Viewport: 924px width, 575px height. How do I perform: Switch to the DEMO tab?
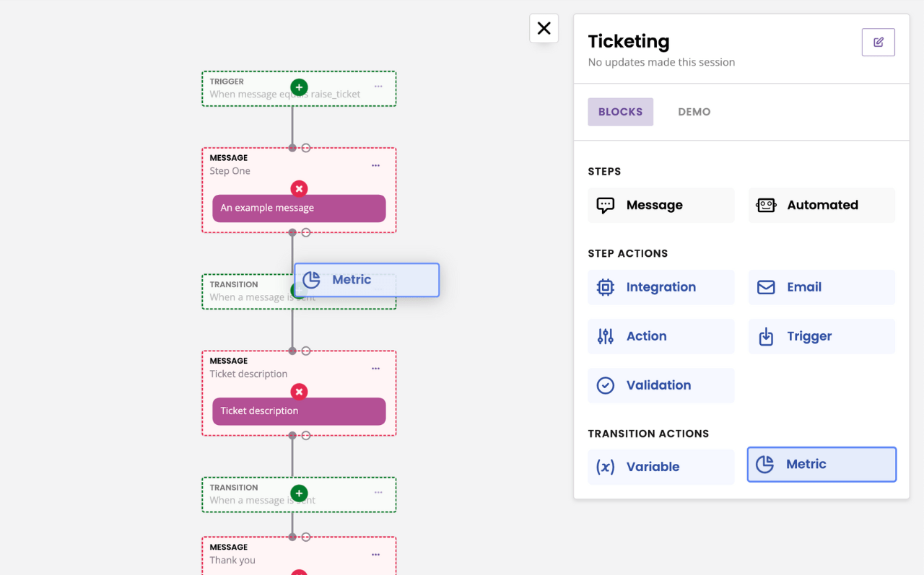(694, 112)
